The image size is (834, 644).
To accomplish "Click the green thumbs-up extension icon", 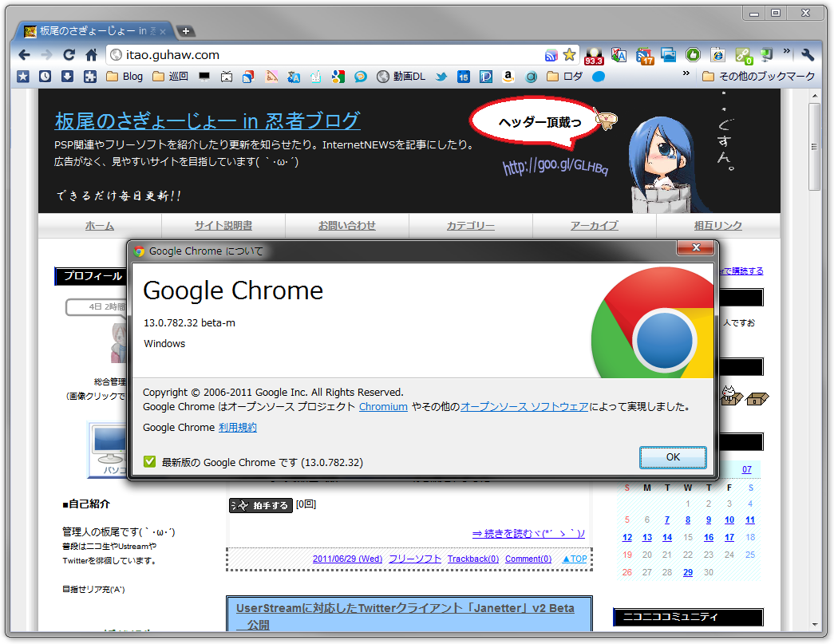I will [x=693, y=55].
